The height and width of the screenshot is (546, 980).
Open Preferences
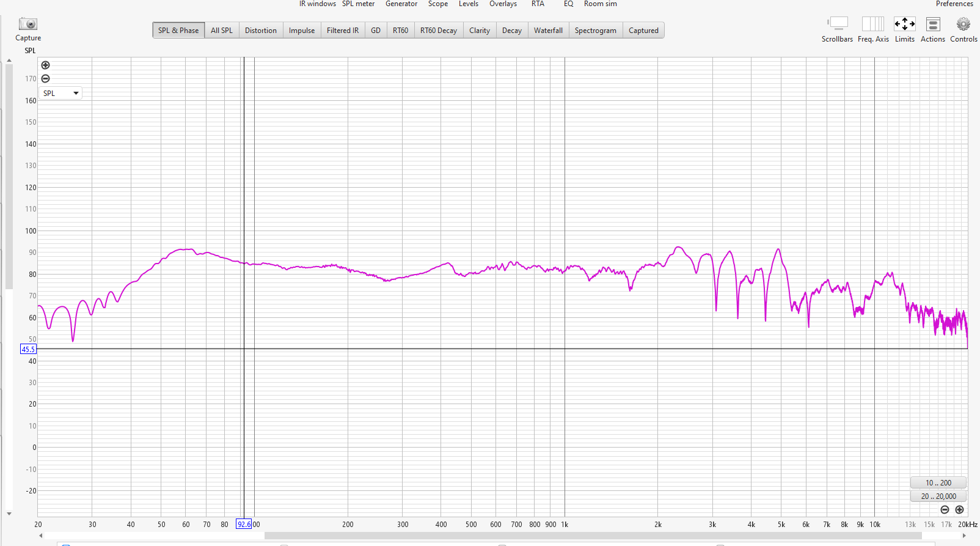[x=954, y=4]
